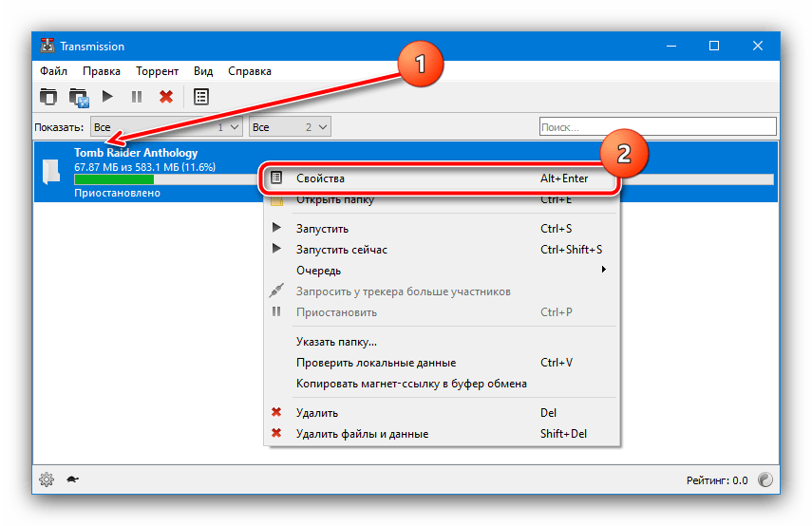Maximize the Transmission window

(x=714, y=47)
